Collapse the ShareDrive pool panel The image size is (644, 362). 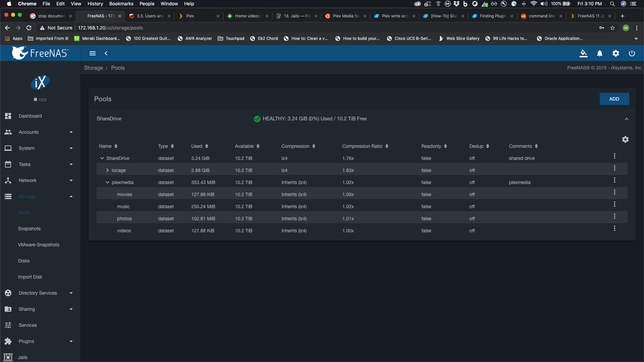[626, 119]
